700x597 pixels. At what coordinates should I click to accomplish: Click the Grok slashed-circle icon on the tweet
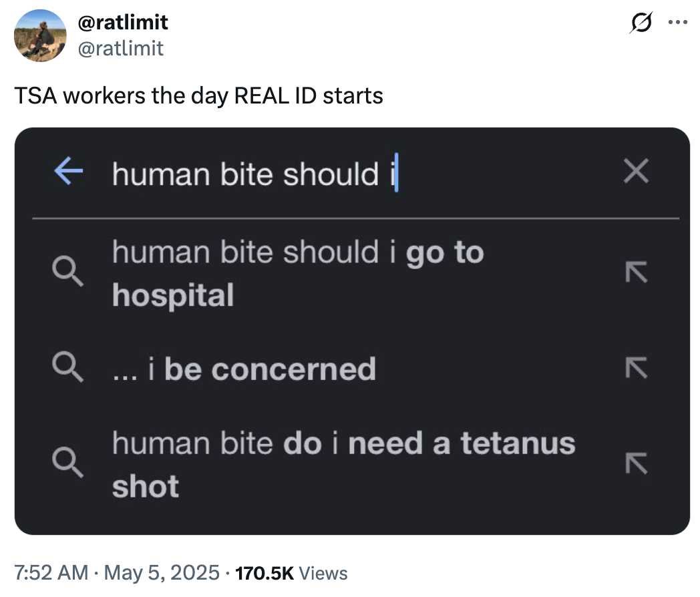640,21
